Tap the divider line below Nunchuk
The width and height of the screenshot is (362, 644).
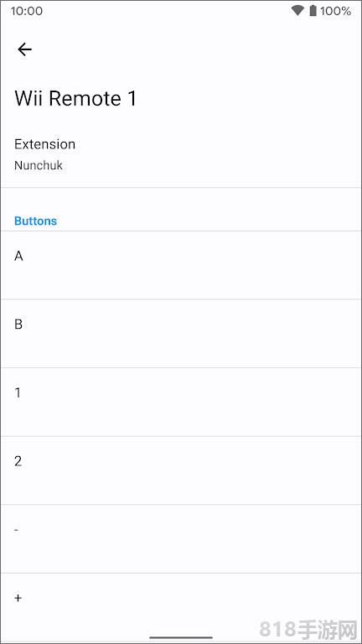(181, 188)
